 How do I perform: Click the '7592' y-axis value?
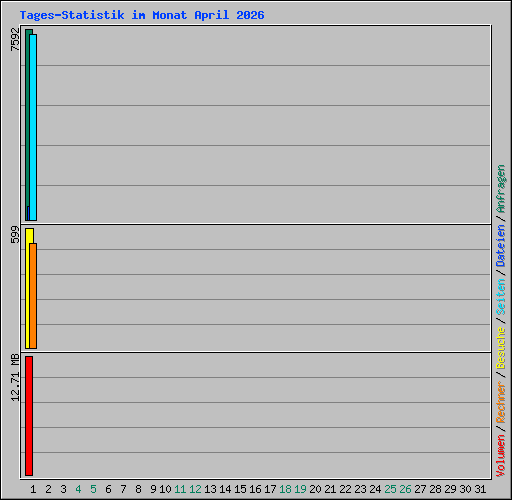pyautogui.click(x=15, y=39)
